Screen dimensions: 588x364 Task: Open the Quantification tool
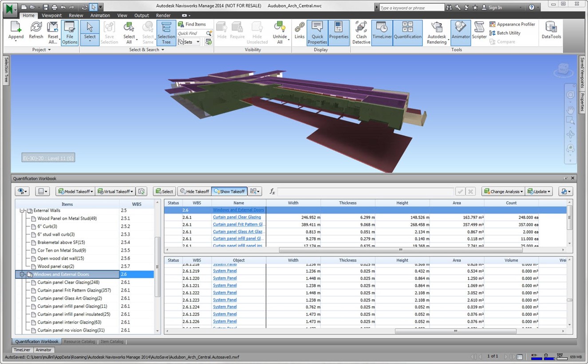tap(407, 33)
